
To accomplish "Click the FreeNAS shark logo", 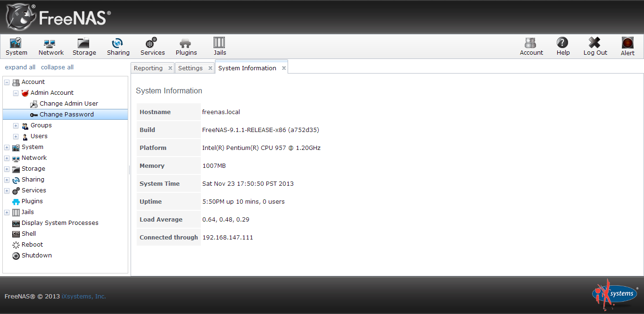I will [20, 17].
